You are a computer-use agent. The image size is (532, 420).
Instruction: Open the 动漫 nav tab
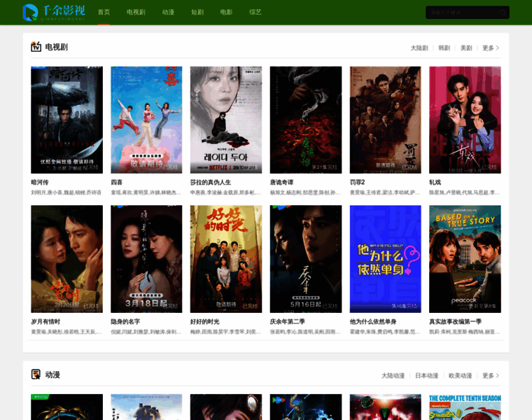(168, 12)
